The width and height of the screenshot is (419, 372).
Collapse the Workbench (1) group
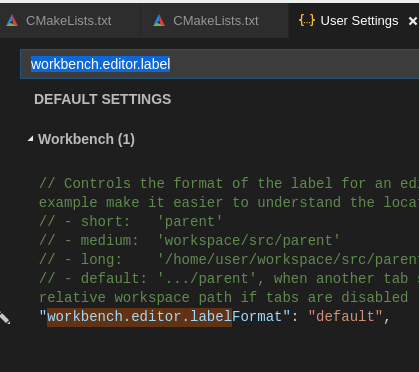30,139
